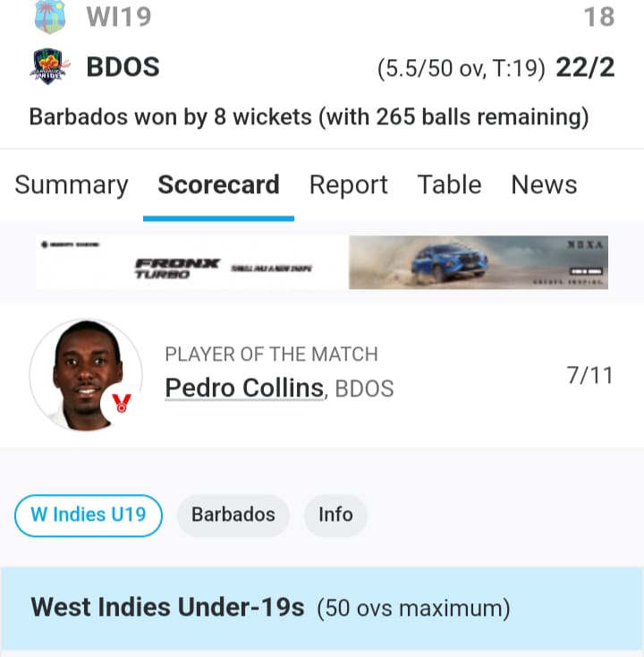The height and width of the screenshot is (657, 644).
Task: Click the BDOS team name
Action: 123,67
